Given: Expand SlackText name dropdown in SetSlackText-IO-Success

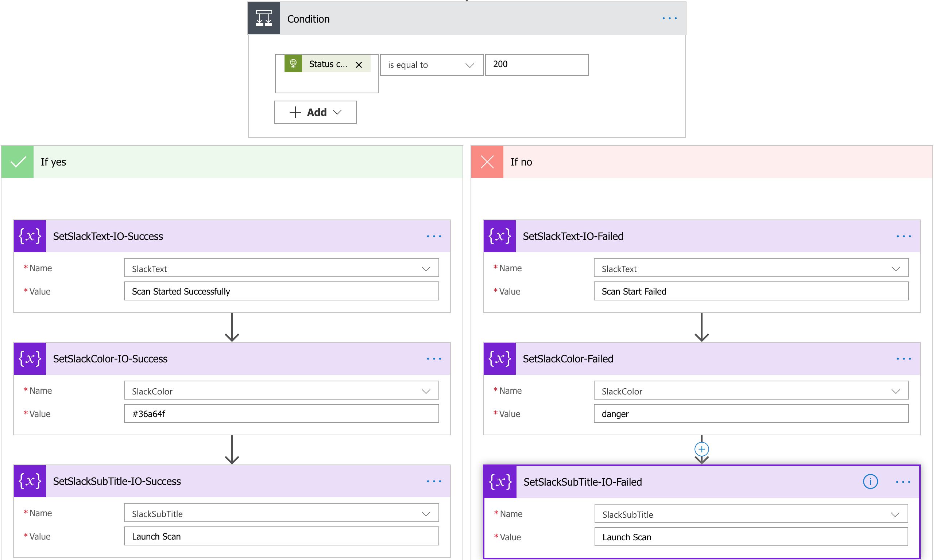Looking at the screenshot, I should [426, 269].
